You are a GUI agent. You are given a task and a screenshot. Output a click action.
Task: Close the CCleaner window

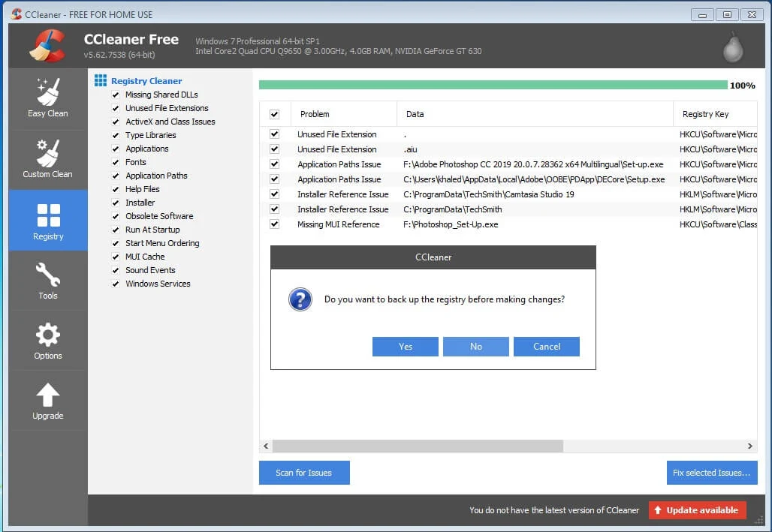point(752,15)
